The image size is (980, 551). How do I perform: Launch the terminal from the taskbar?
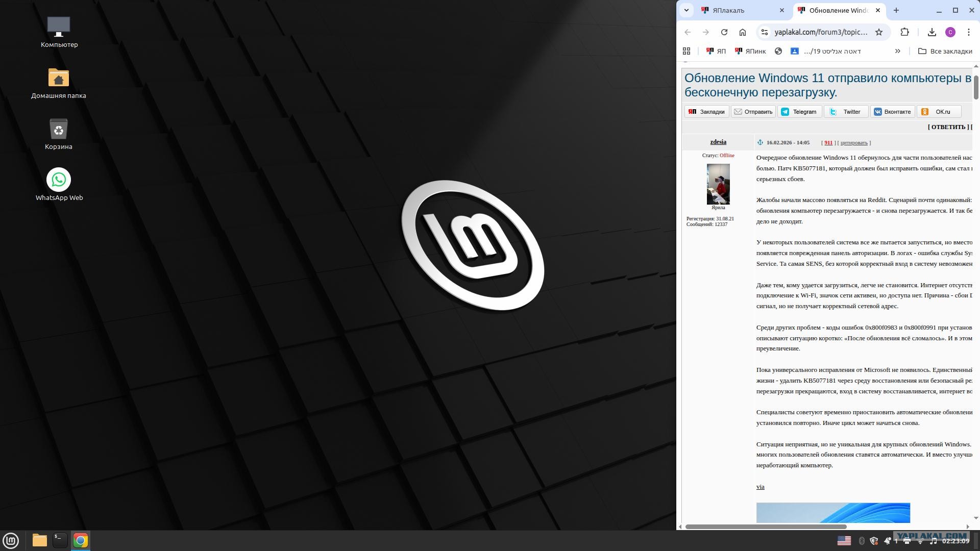point(60,540)
